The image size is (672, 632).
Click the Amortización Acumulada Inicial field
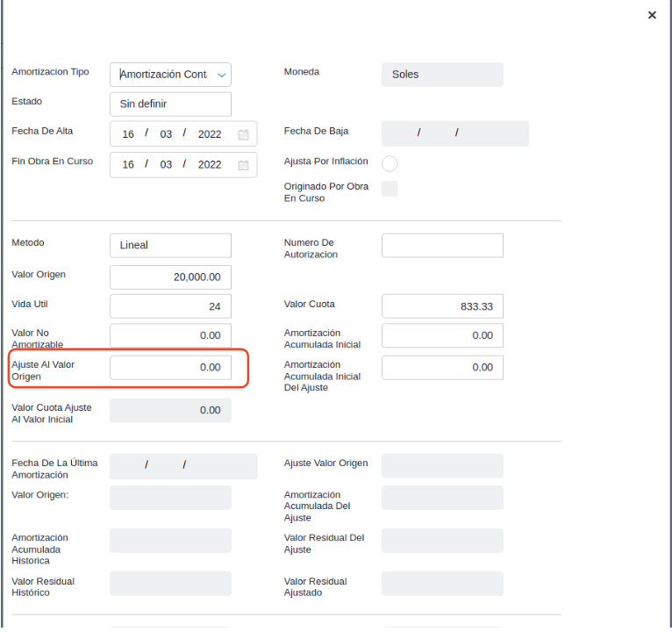[x=442, y=336]
